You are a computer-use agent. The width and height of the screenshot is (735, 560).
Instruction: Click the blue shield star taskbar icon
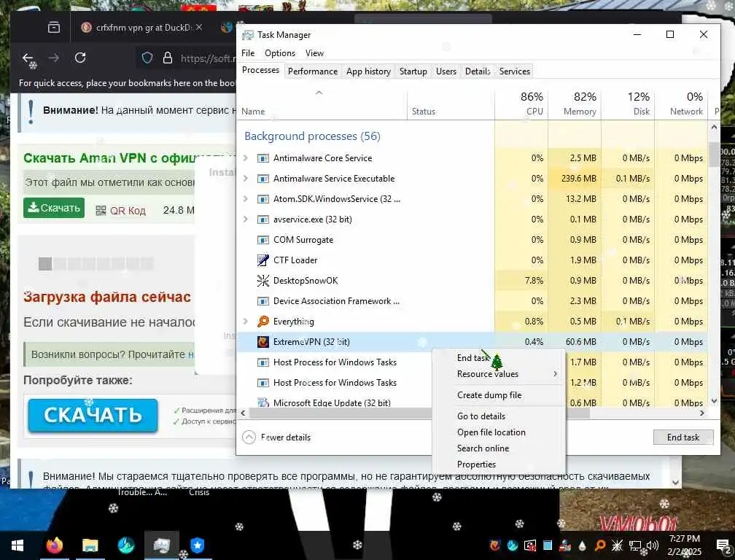click(198, 545)
